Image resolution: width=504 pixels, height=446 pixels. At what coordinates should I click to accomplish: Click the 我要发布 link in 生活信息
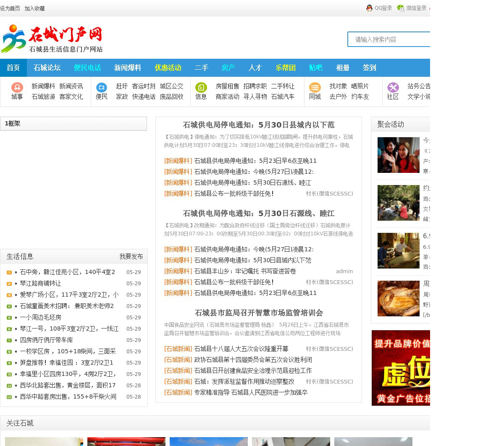pyautogui.click(x=131, y=256)
